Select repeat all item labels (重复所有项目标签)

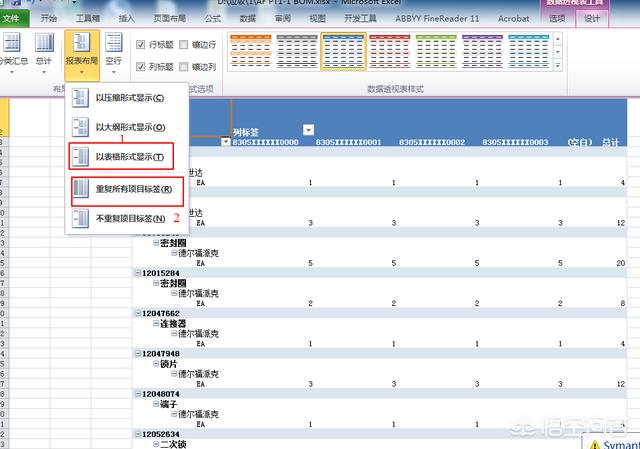coord(128,189)
